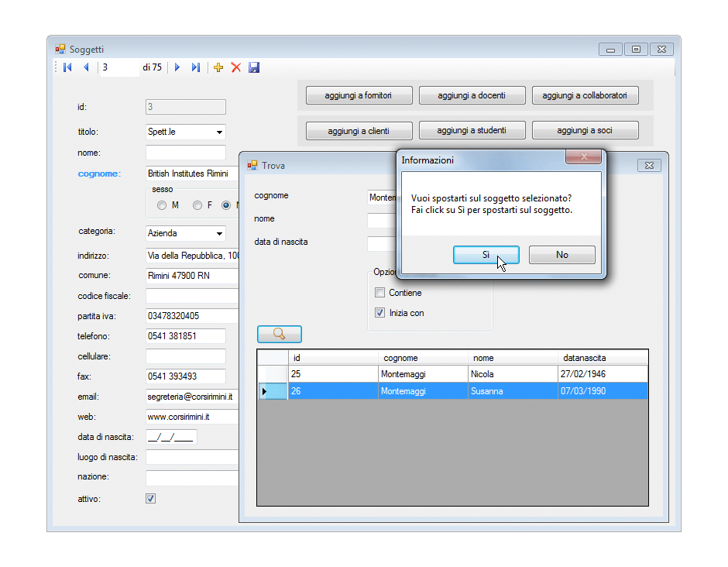Click the codice fiscale field
Viewport: 728px width, 567px height.
[192, 296]
